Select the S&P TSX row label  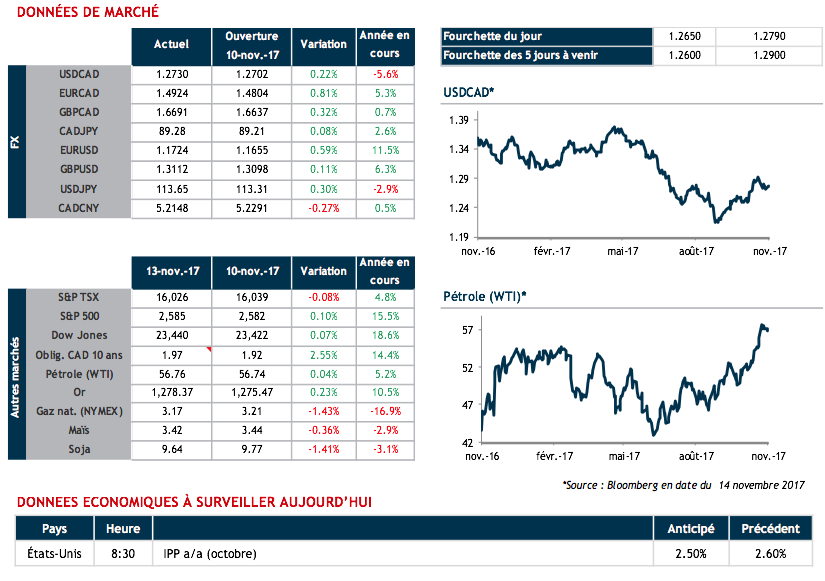tap(79, 297)
